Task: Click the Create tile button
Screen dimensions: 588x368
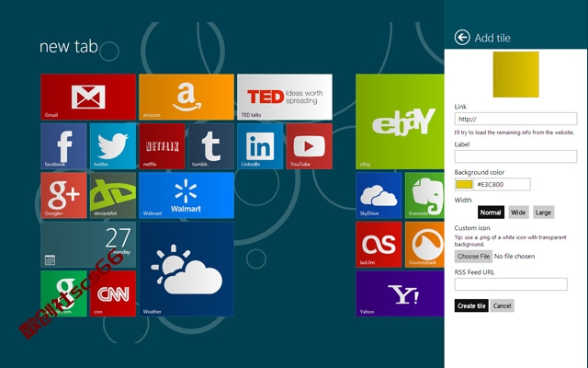Action: 471,305
